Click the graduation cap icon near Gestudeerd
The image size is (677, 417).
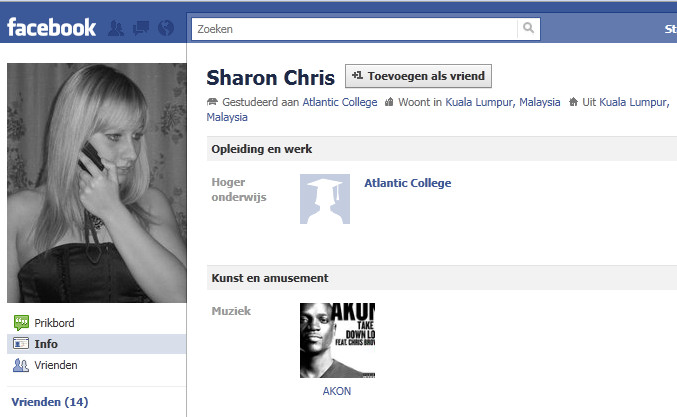212,102
